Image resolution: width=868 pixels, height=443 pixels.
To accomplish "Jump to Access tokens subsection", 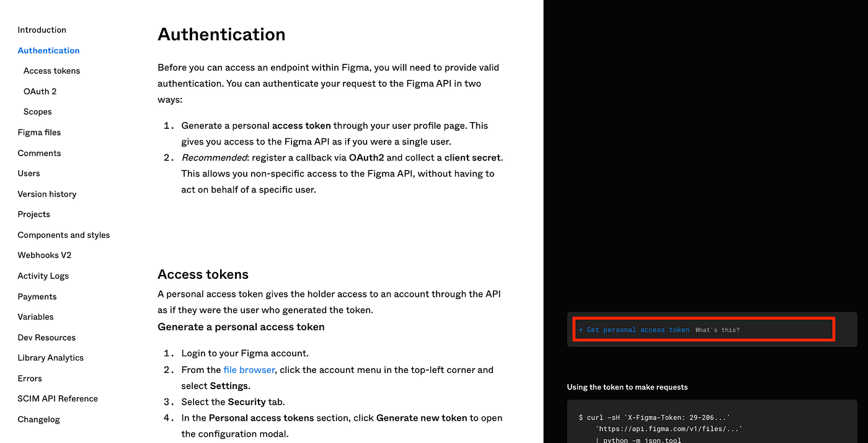I will tap(51, 71).
